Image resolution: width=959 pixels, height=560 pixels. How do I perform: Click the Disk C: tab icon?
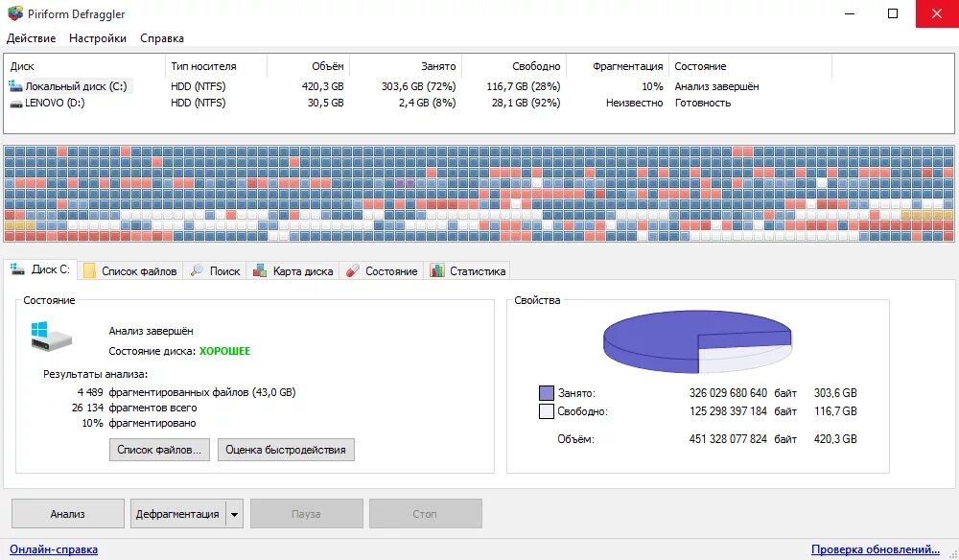pyautogui.click(x=17, y=268)
